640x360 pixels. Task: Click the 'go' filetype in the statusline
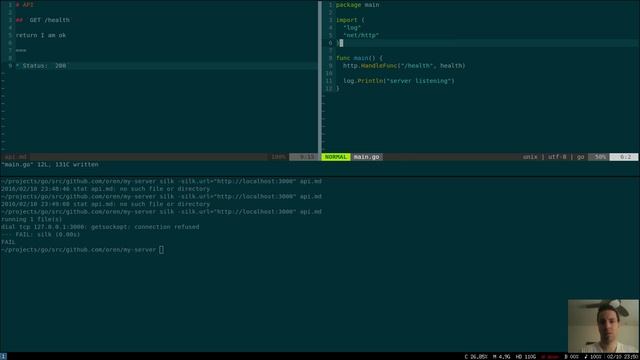click(x=580, y=157)
